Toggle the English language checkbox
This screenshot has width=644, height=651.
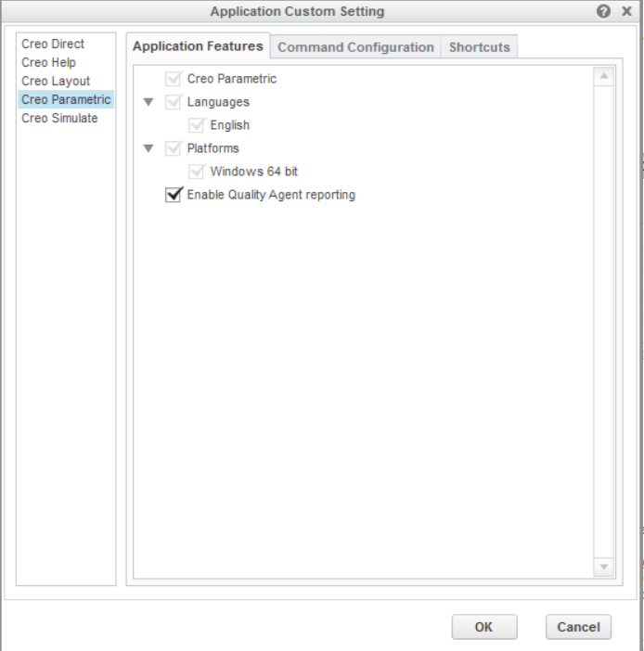196,125
